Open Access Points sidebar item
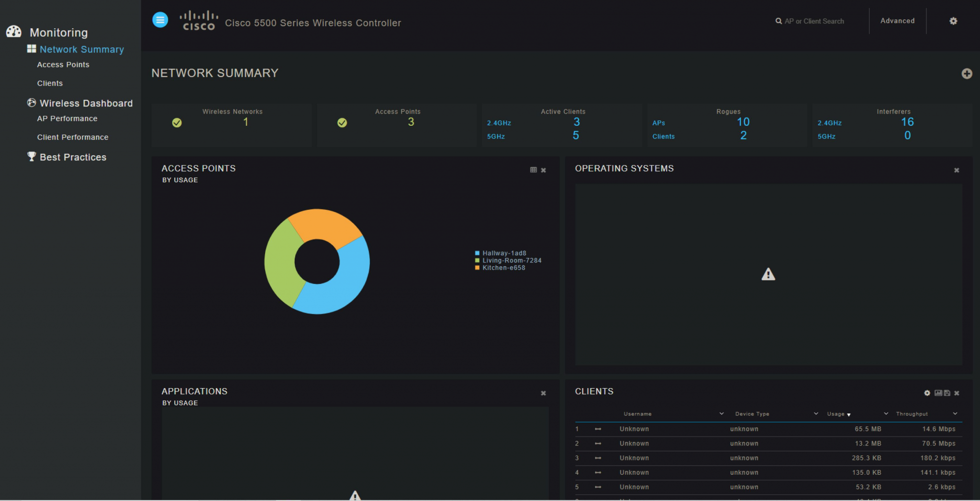The height and width of the screenshot is (501, 980). [63, 65]
